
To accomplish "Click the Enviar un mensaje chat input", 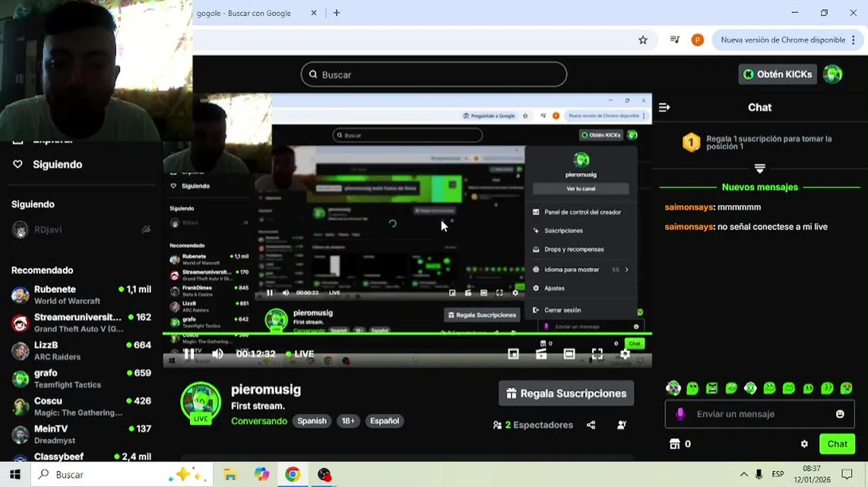I will [x=760, y=414].
